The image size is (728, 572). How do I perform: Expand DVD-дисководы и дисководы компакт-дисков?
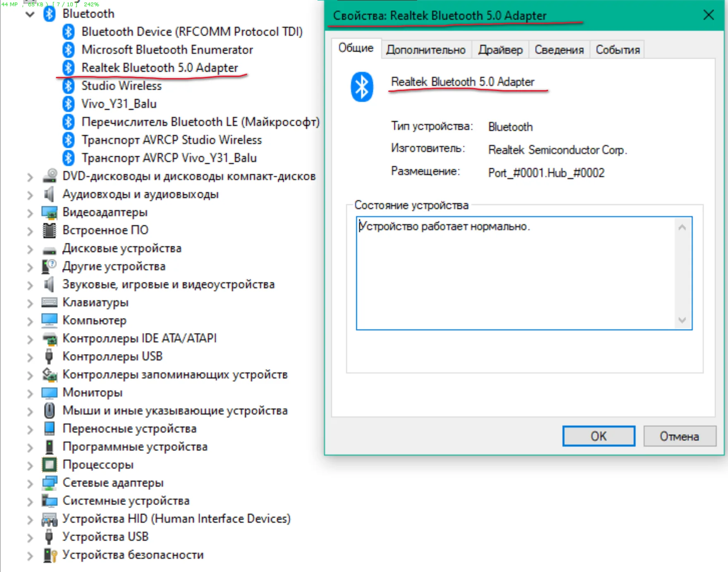[30, 177]
